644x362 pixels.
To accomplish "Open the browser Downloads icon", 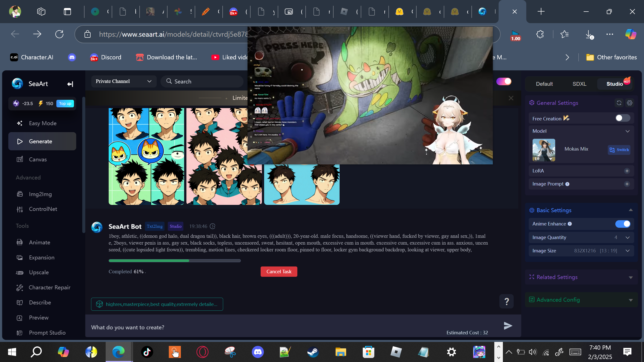I will coord(589,34).
